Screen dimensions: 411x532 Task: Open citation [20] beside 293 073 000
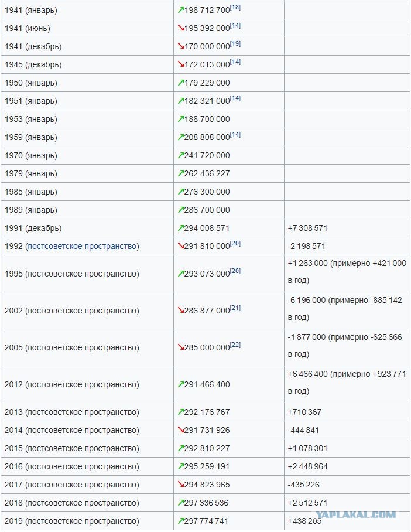(x=235, y=271)
